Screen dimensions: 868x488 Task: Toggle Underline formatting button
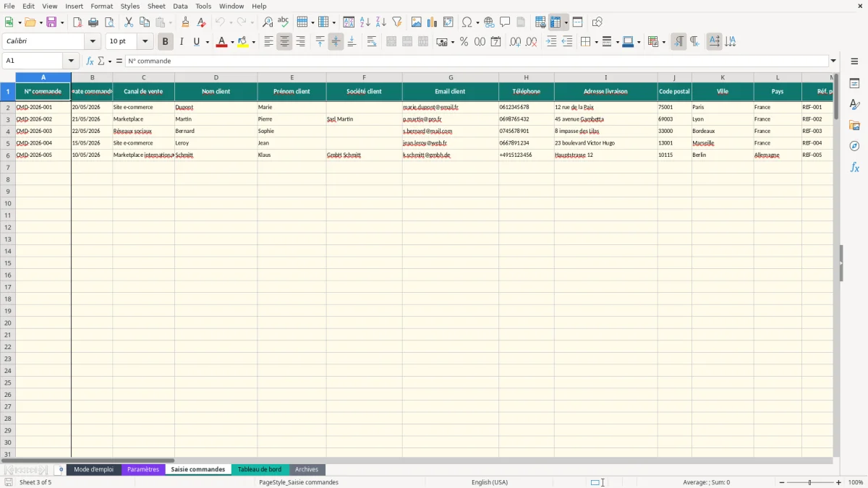(x=196, y=42)
